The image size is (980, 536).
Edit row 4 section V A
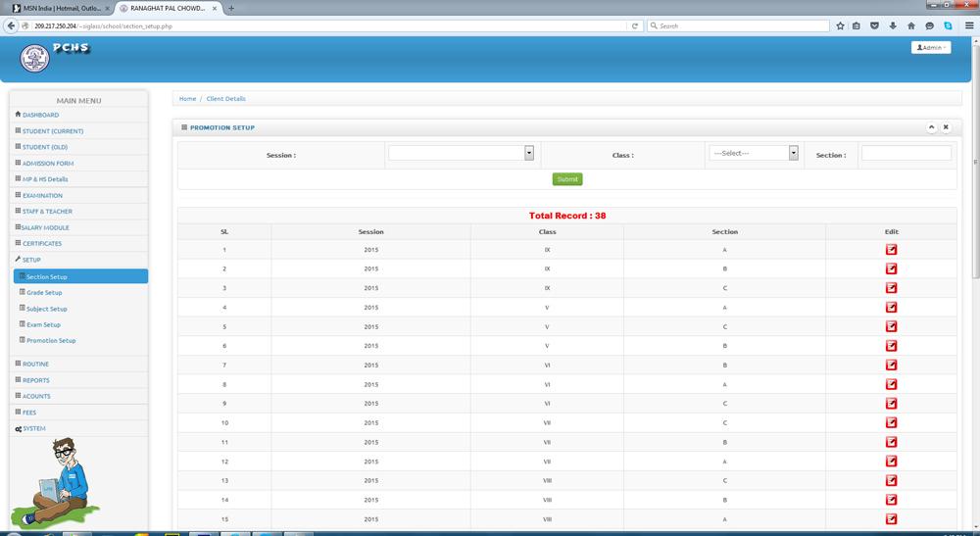click(891, 308)
